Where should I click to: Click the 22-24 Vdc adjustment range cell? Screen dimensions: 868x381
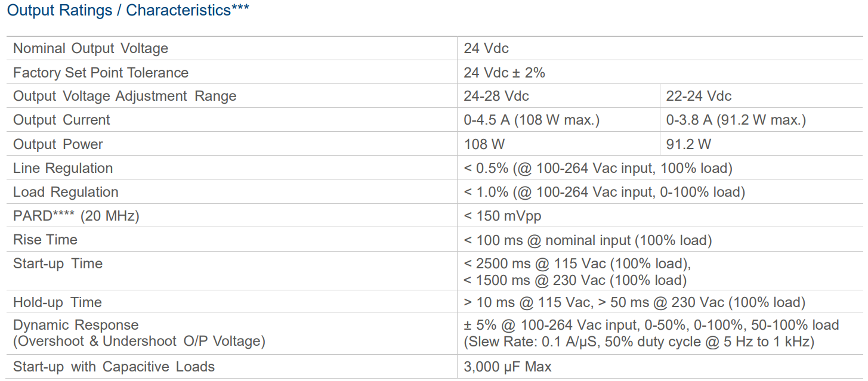tap(699, 96)
